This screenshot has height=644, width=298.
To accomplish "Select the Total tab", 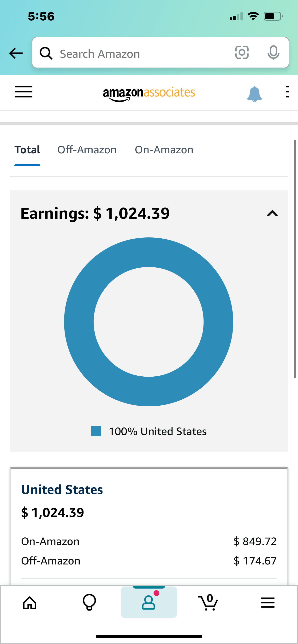I will point(27,150).
